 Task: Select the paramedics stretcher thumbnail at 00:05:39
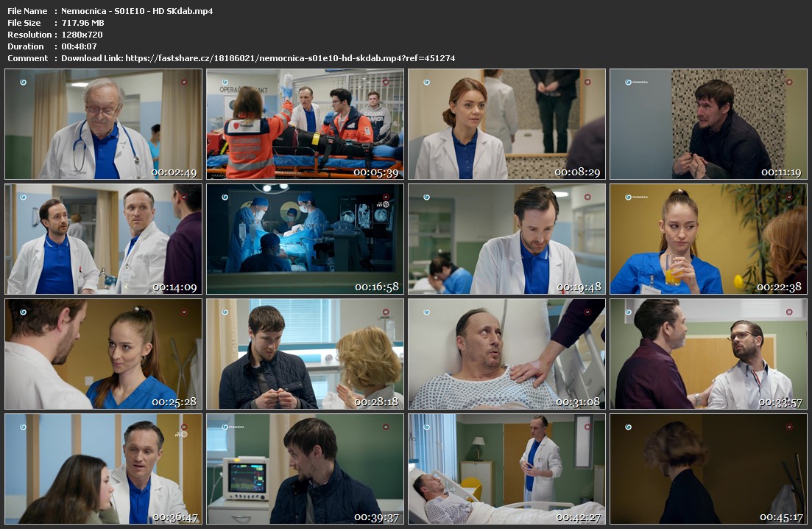pyautogui.click(x=305, y=124)
